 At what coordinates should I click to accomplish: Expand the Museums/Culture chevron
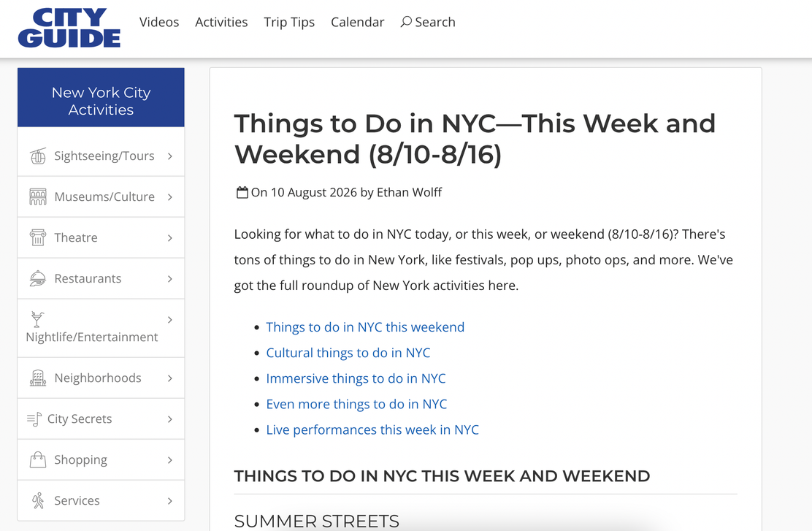pyautogui.click(x=170, y=197)
